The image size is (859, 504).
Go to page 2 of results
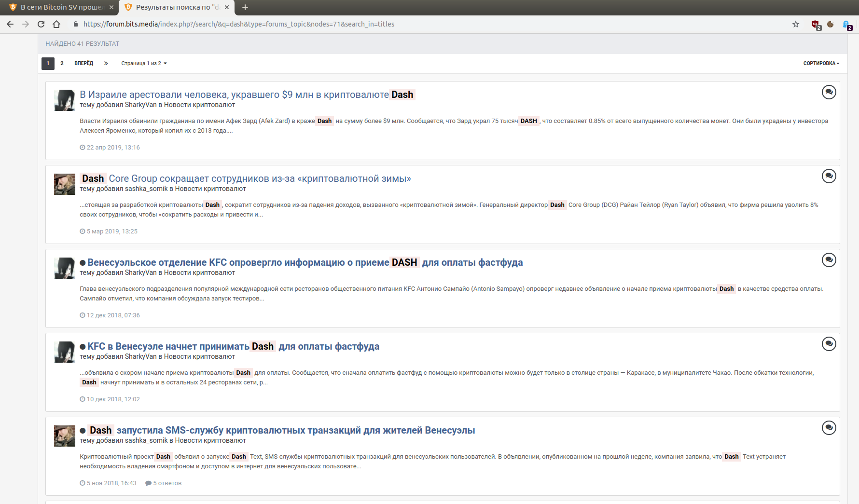[x=62, y=63]
